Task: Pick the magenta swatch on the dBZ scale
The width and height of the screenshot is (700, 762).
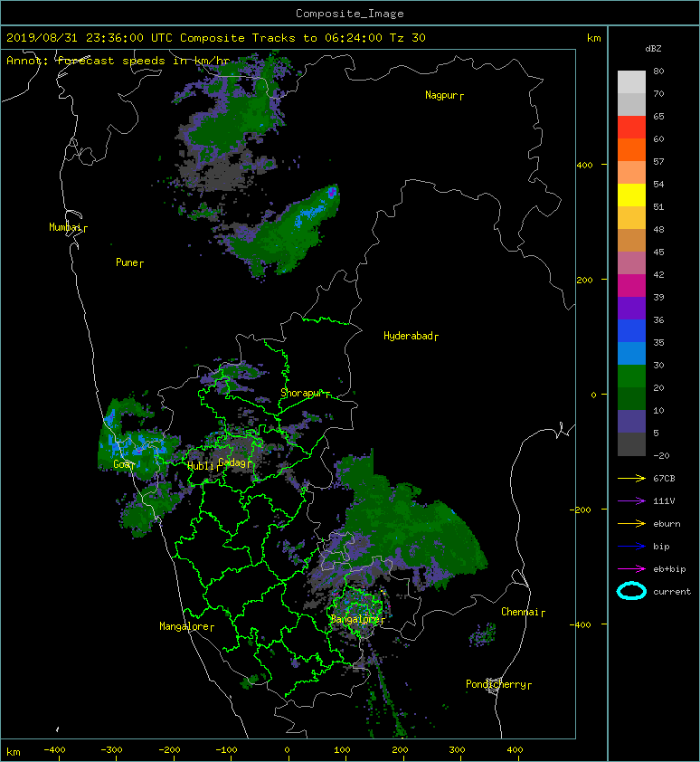Action: coord(631,286)
